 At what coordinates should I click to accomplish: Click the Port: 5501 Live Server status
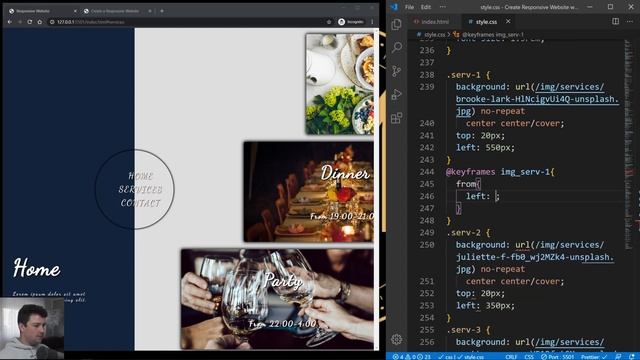tap(558, 356)
